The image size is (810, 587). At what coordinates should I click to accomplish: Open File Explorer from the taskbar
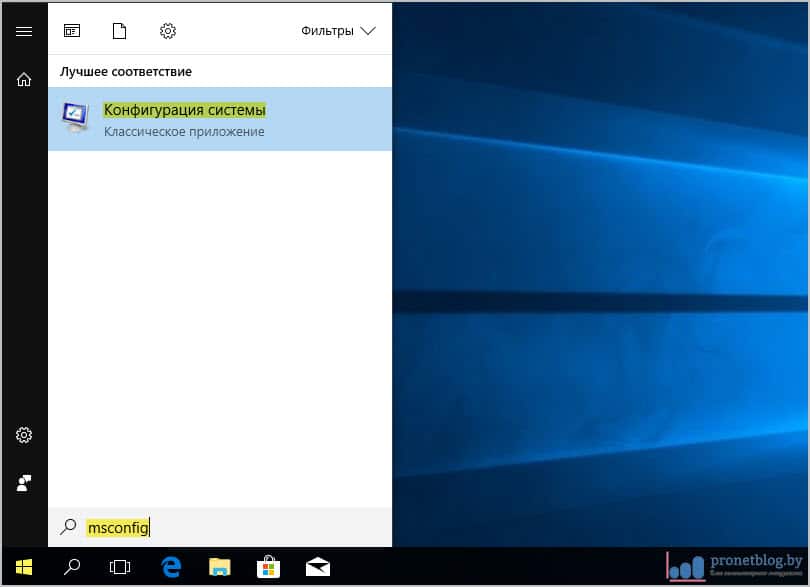click(x=220, y=567)
